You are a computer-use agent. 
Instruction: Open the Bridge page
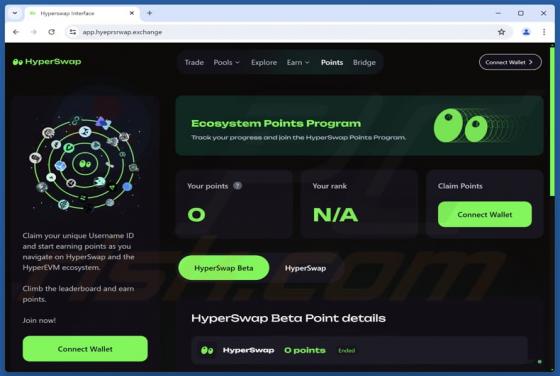[x=364, y=62]
